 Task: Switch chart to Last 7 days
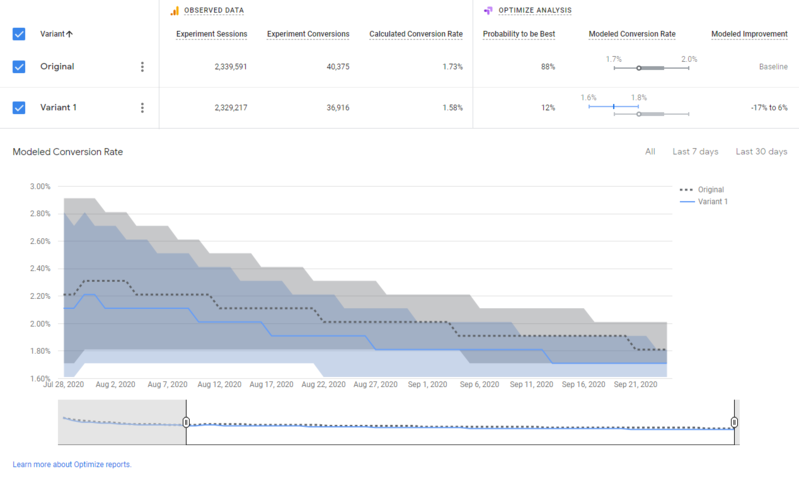tap(695, 152)
